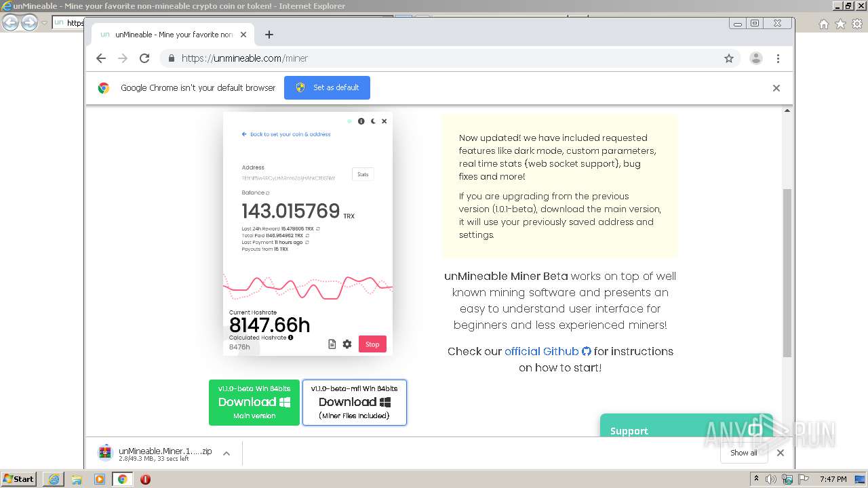Open the Support chat widget
Viewport: 868px width, 488px height.
[686, 426]
